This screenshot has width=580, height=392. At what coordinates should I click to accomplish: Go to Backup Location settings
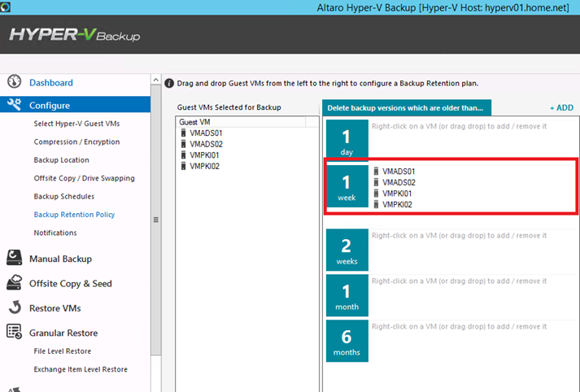tap(61, 159)
